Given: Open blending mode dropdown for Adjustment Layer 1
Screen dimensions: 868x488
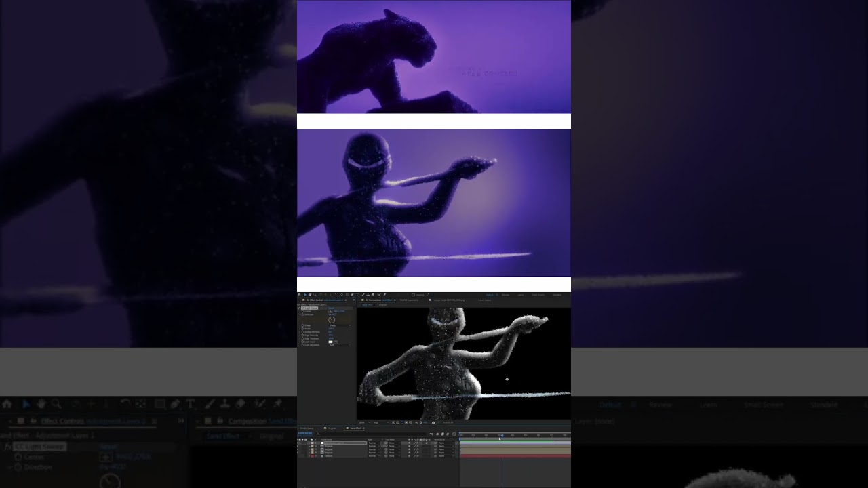Looking at the screenshot, I should [x=373, y=443].
